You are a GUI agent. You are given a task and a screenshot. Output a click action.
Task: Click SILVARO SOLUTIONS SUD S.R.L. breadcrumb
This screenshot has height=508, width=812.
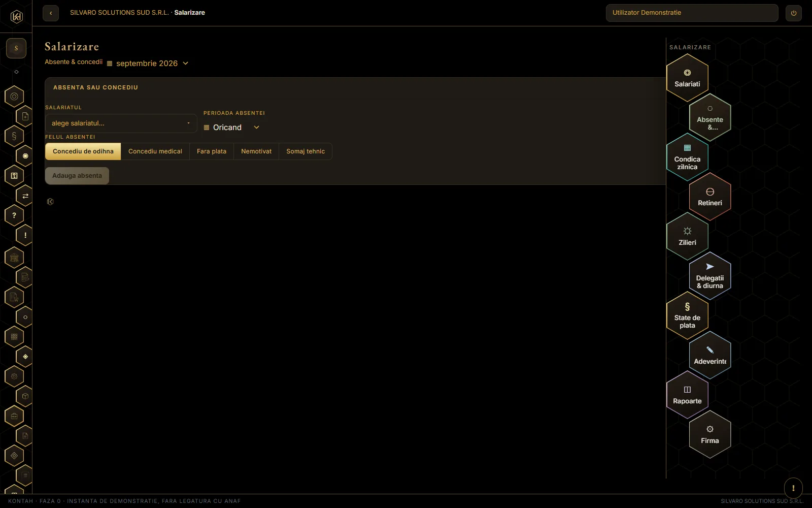point(119,13)
